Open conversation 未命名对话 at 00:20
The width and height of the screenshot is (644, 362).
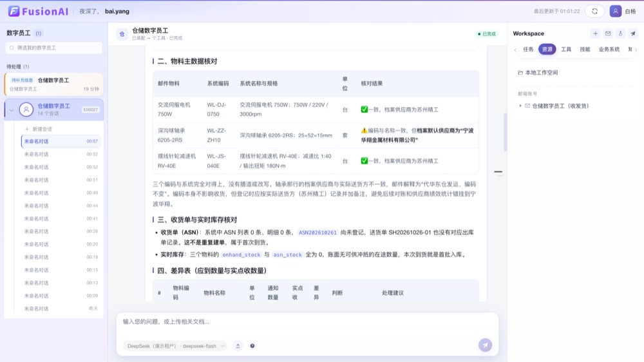[x=61, y=244]
